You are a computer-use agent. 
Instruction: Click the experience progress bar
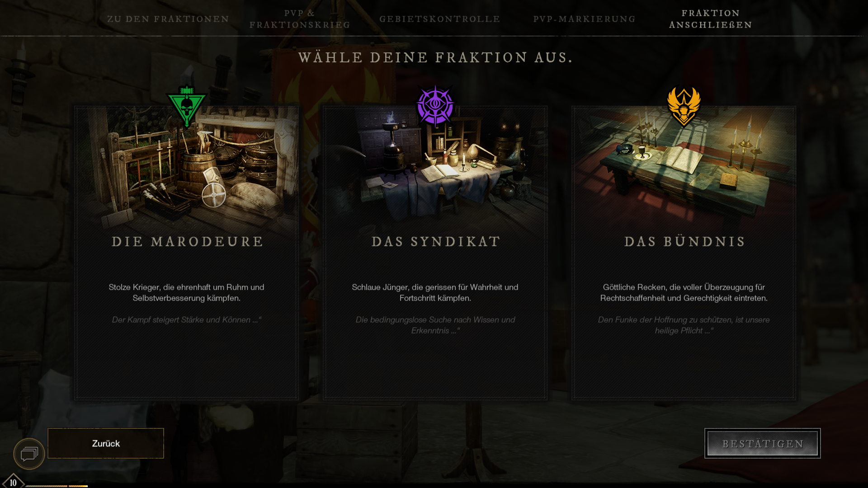tap(57, 486)
